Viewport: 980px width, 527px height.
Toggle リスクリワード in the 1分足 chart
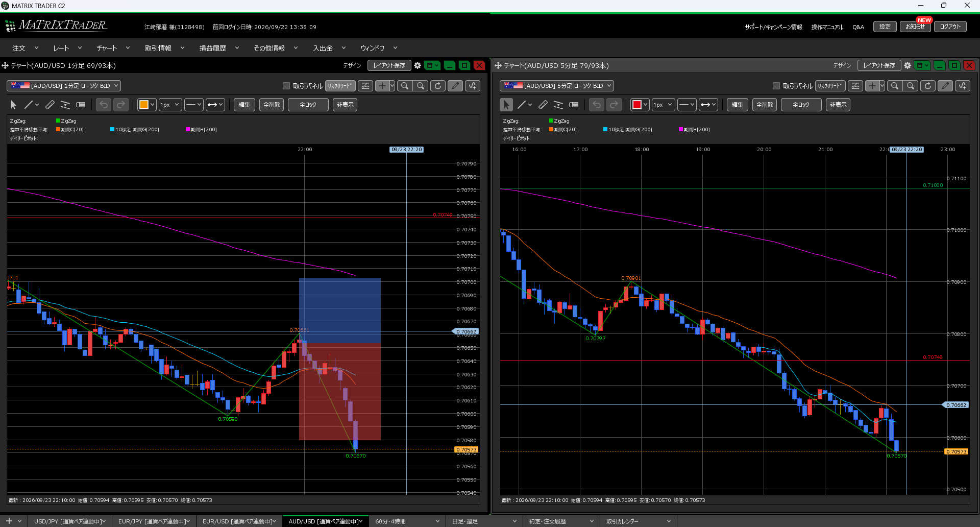click(340, 86)
